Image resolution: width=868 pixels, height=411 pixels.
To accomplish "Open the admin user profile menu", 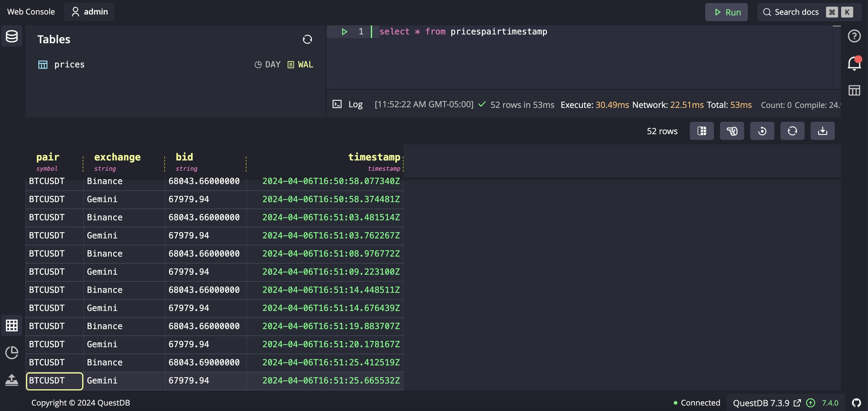I will click(x=88, y=11).
